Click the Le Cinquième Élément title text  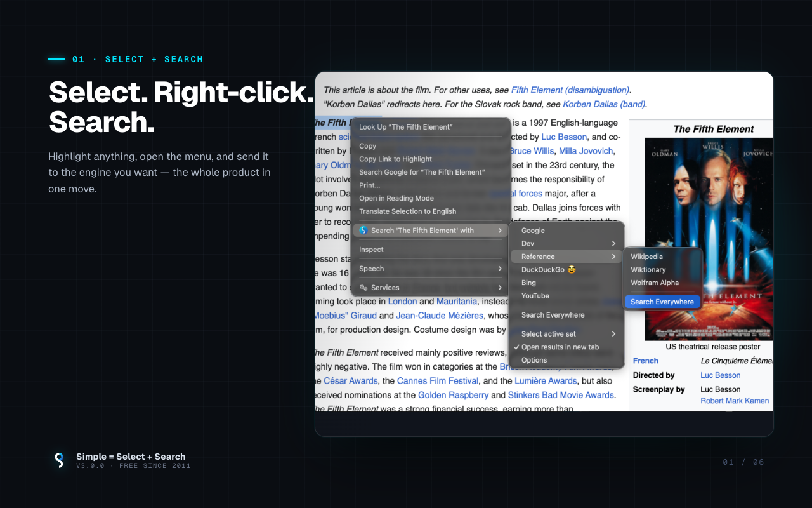click(x=737, y=361)
